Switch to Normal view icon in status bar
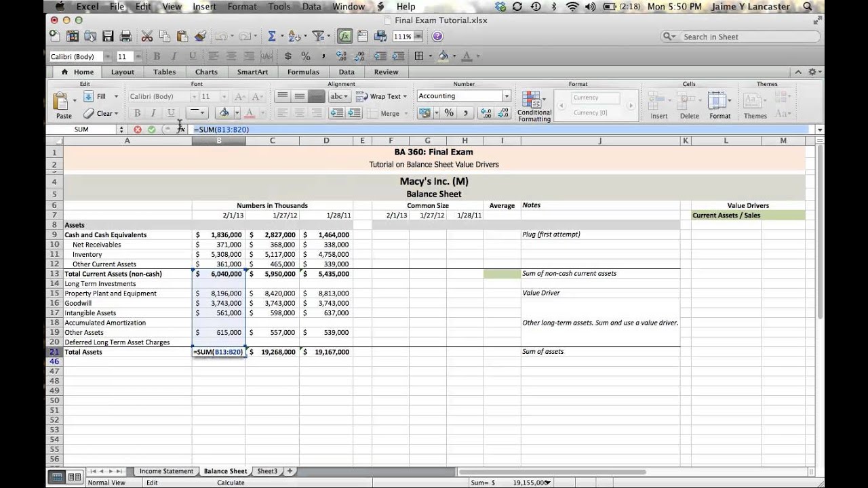868x488 pixels. coord(57,477)
